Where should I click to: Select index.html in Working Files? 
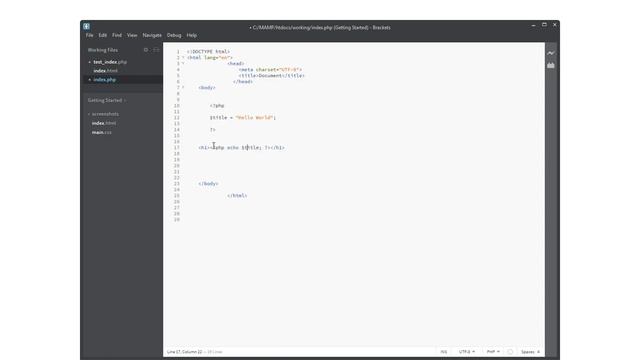[105, 71]
